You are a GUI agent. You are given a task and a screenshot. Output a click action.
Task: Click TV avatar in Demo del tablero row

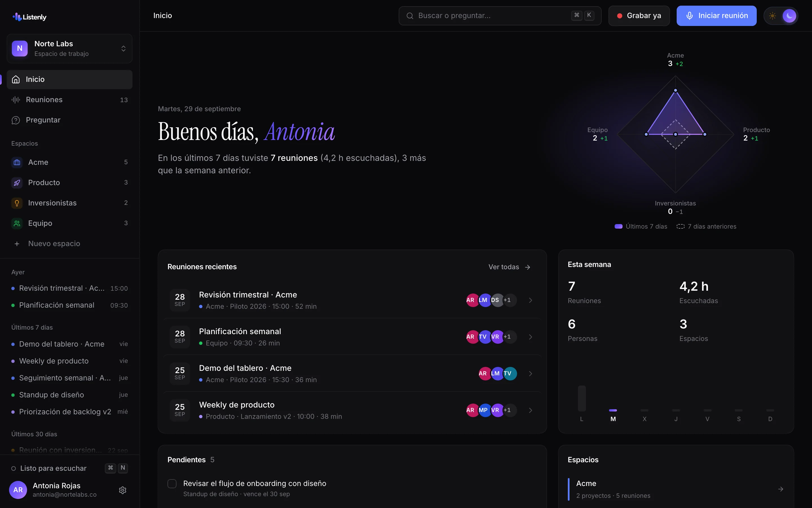pos(510,374)
